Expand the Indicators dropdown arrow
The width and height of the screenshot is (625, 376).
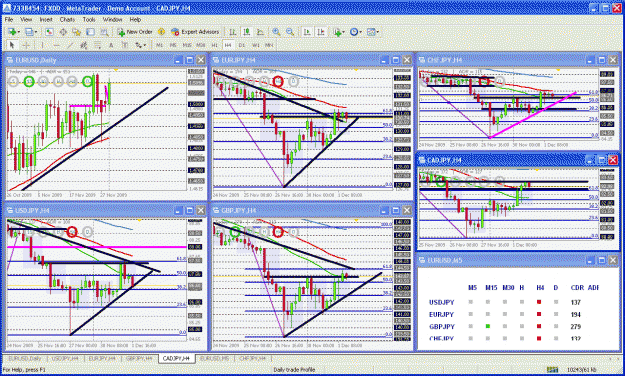point(344,32)
